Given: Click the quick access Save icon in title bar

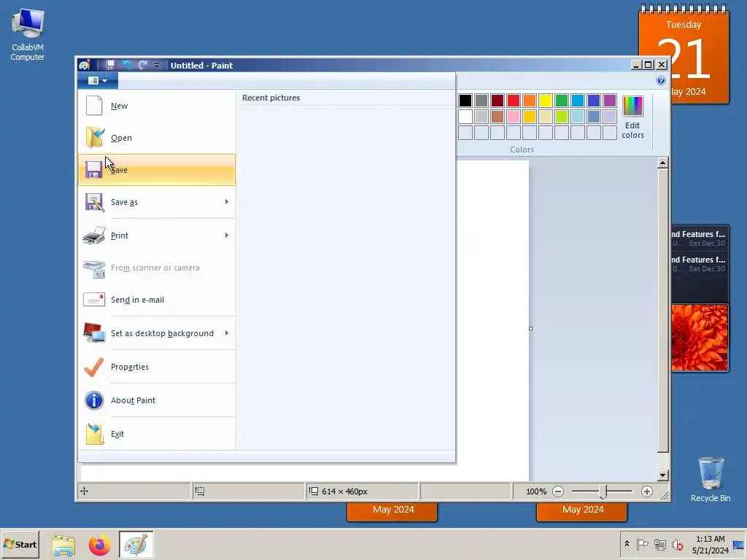Looking at the screenshot, I should tap(110, 65).
